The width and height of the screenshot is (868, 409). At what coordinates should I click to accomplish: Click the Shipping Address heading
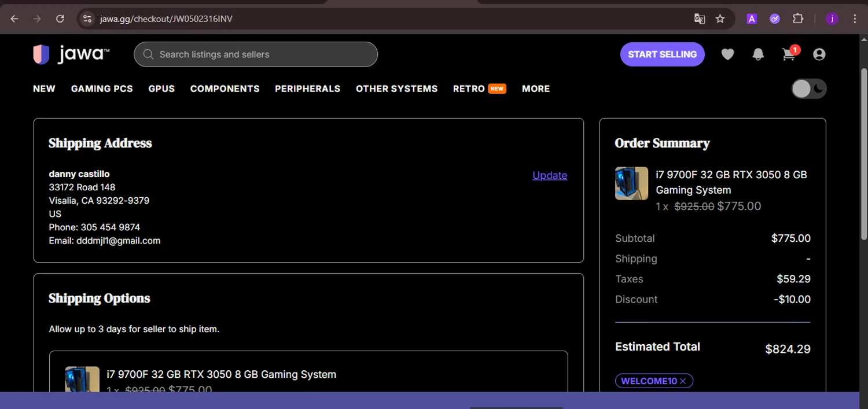click(100, 143)
